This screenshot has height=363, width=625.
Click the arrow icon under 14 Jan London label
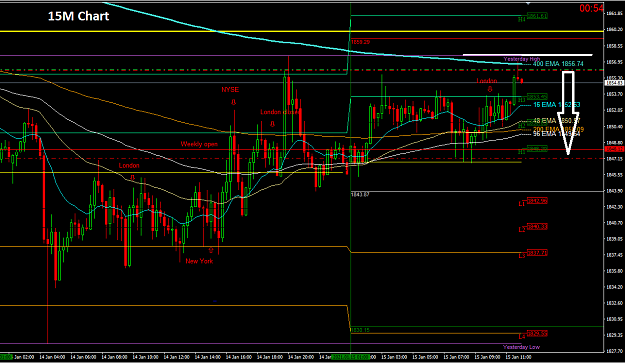point(133,177)
